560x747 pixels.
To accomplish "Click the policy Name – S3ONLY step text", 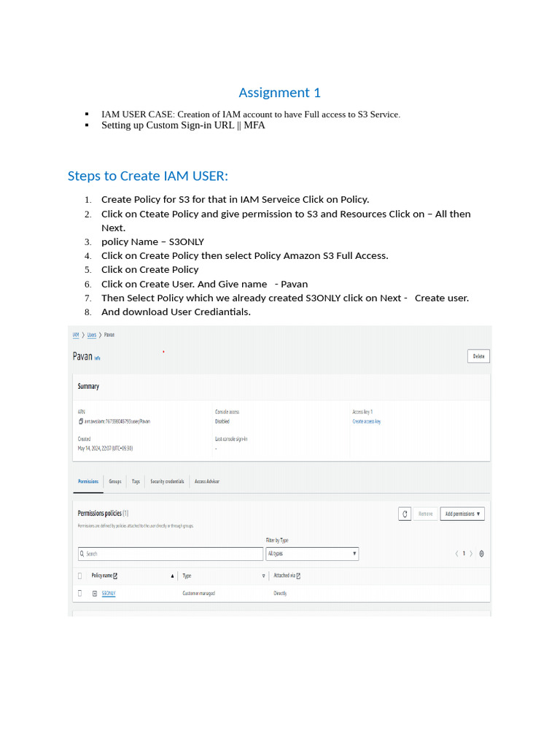I will click(152, 242).
